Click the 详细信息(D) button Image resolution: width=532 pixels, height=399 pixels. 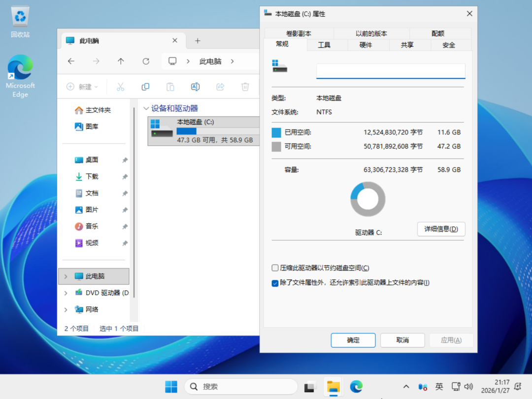pyautogui.click(x=441, y=229)
